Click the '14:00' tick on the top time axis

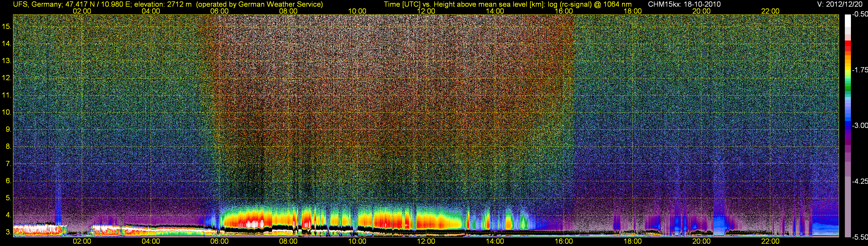click(495, 11)
